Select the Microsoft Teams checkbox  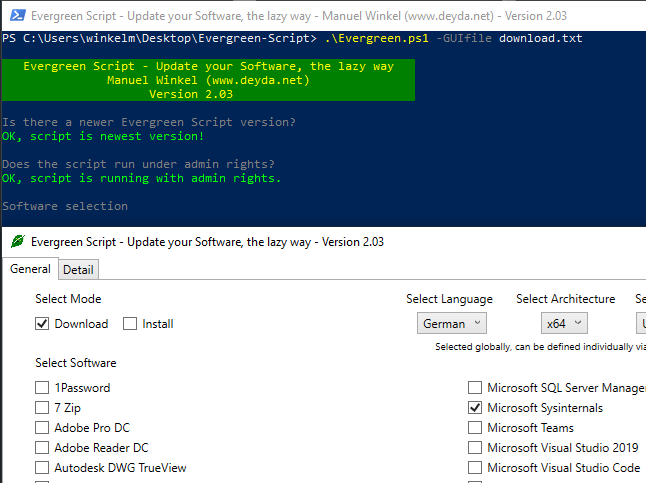point(475,428)
